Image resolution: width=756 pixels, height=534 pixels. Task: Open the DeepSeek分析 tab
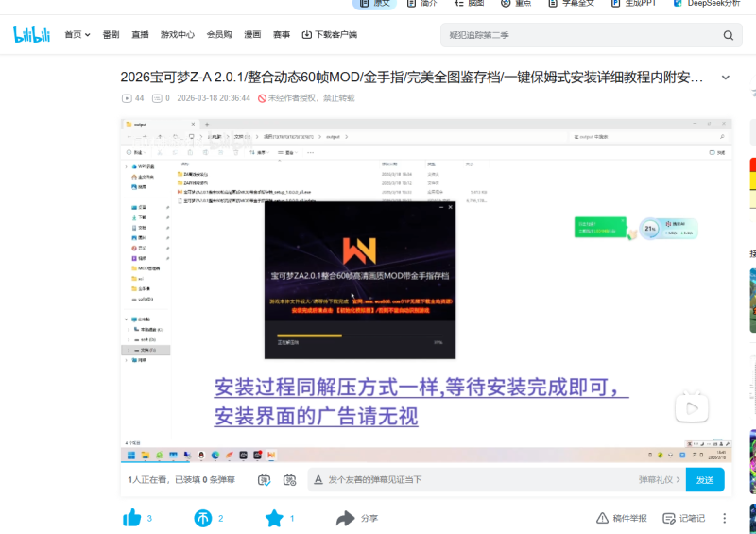tap(707, 4)
